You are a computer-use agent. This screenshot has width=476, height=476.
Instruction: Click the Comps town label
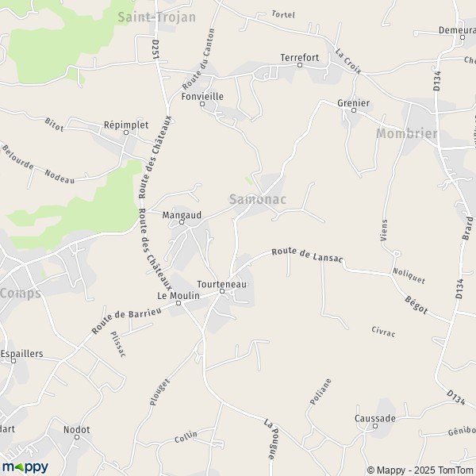pyautogui.click(x=21, y=294)
